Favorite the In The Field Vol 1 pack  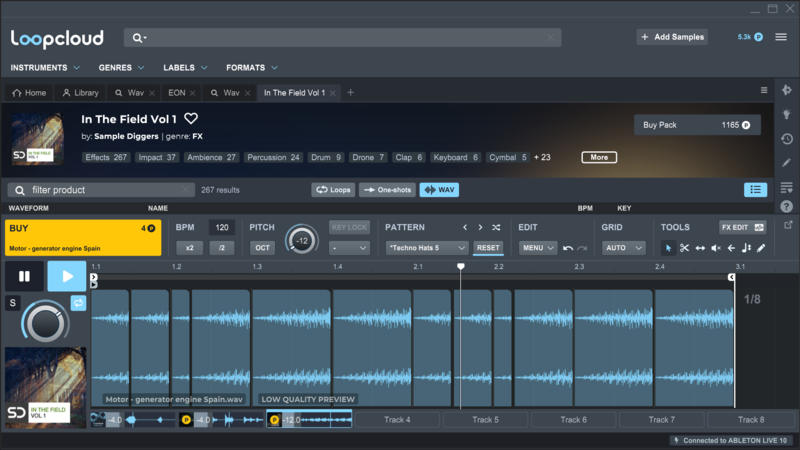191,120
